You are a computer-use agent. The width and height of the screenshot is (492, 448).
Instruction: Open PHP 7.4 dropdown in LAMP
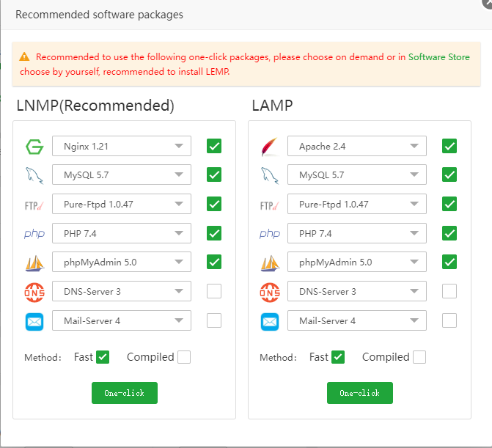click(x=357, y=233)
